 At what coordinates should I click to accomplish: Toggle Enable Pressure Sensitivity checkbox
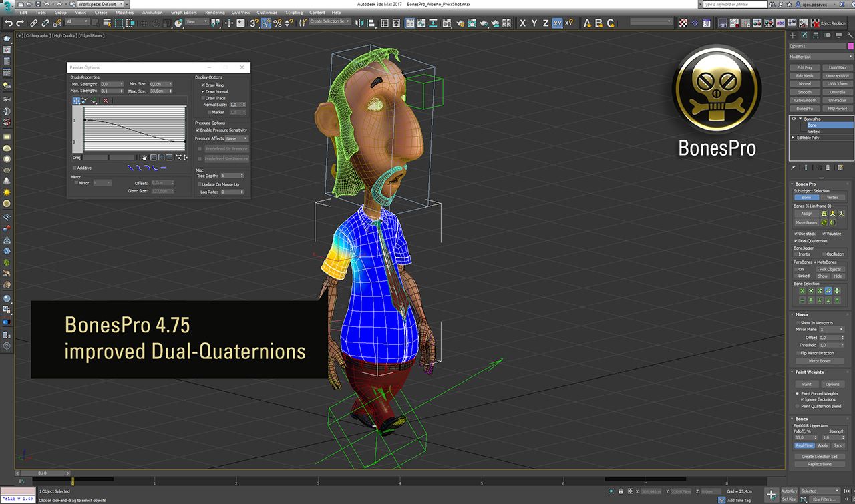(198, 130)
